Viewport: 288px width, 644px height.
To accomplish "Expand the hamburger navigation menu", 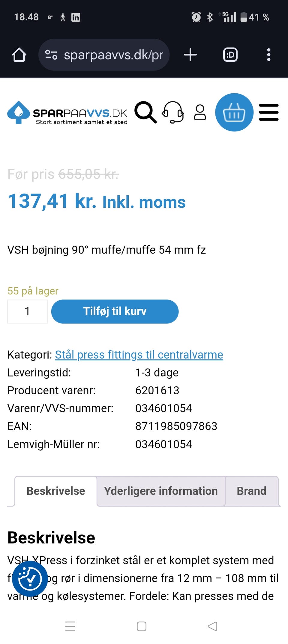I will click(268, 113).
